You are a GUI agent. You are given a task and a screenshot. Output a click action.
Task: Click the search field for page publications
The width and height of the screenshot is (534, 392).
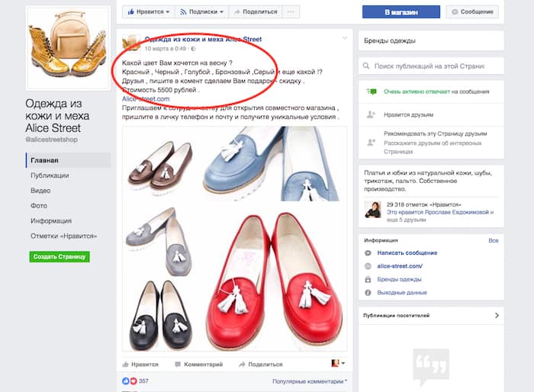tap(435, 68)
